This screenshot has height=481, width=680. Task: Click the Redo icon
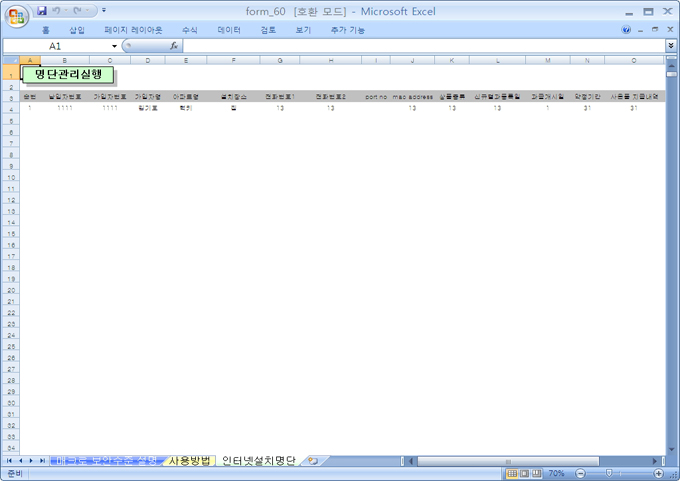coord(77,10)
